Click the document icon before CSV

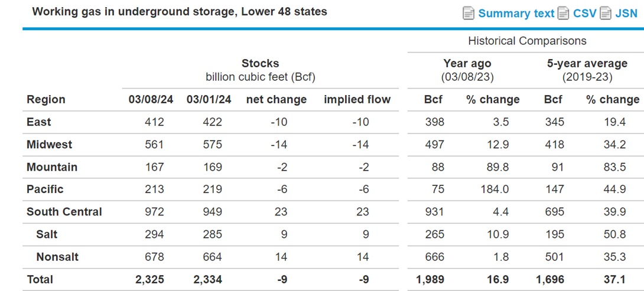[563, 14]
